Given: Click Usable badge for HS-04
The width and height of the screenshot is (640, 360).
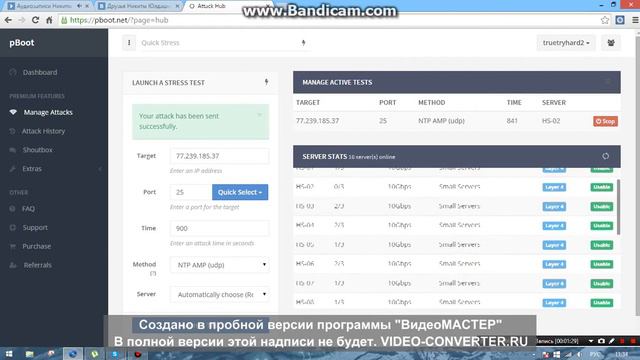Looking at the screenshot, I should point(602,226).
